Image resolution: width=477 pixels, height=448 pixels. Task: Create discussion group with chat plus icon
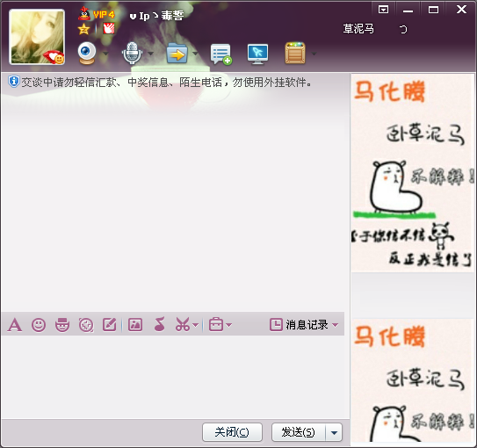(x=220, y=54)
